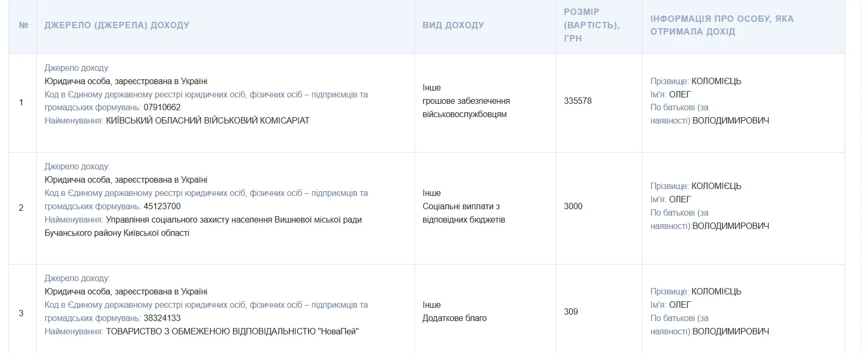Click the income amount 3000
The image size is (868, 353).
tap(573, 207)
